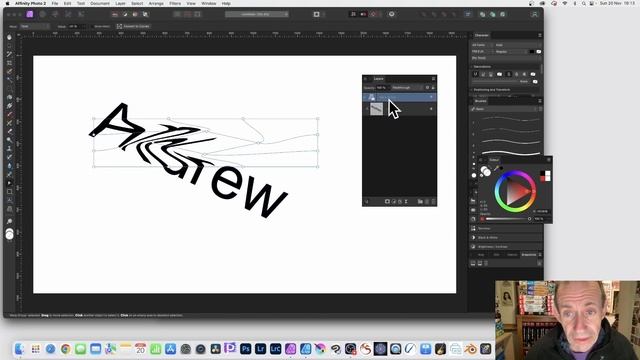640x360 pixels.
Task: Hide the thumbnail pixel layer
Action: (431, 109)
